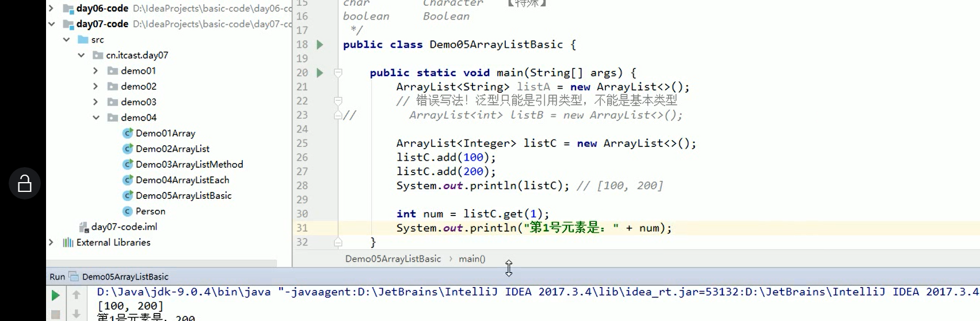The height and width of the screenshot is (321, 980).
Task: Click 'listC.add(200);' code line
Action: click(446, 171)
